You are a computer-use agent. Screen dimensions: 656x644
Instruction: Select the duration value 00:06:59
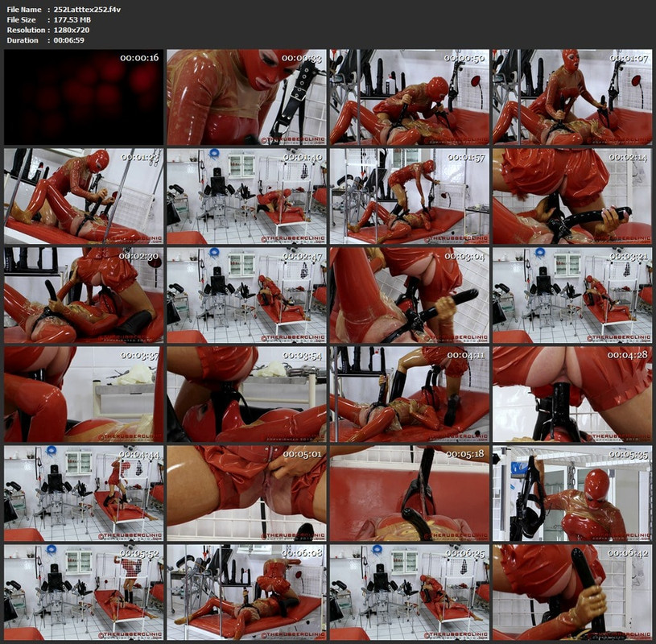pyautogui.click(x=68, y=40)
